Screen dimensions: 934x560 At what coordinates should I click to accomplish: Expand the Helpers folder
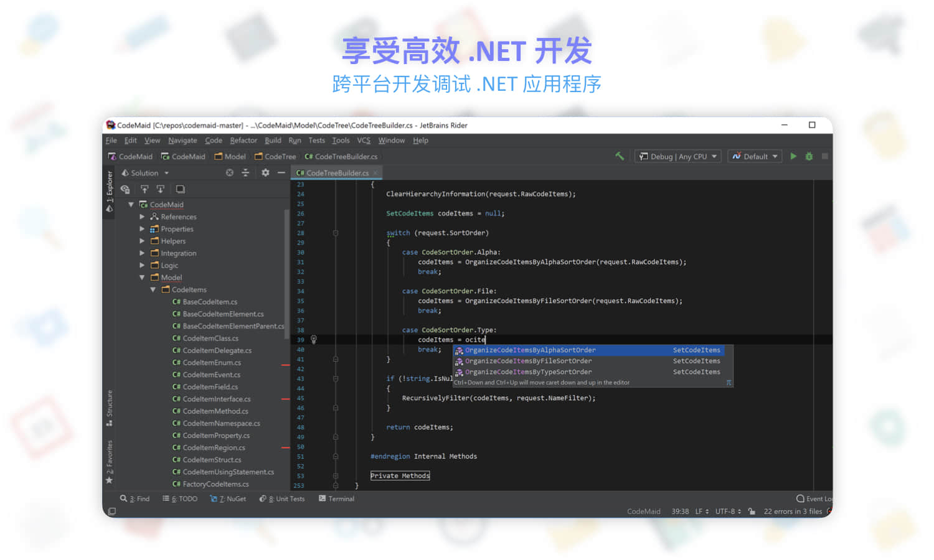142,241
